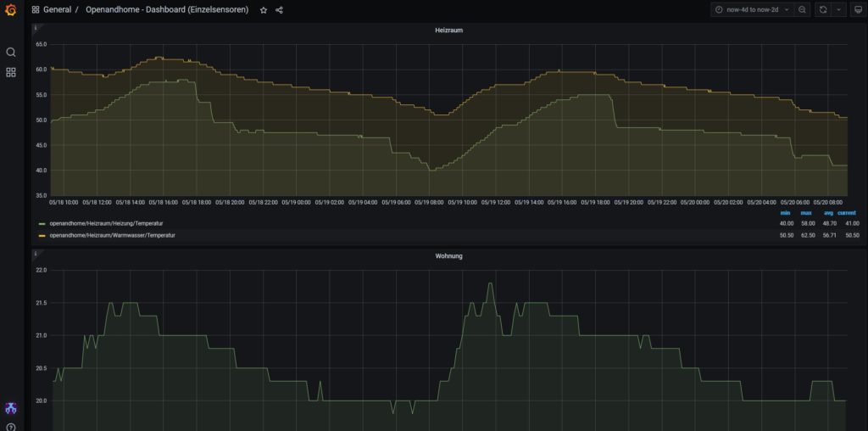Refresh the dashboard with refresh icon
This screenshot has height=431, width=868.
coord(823,10)
